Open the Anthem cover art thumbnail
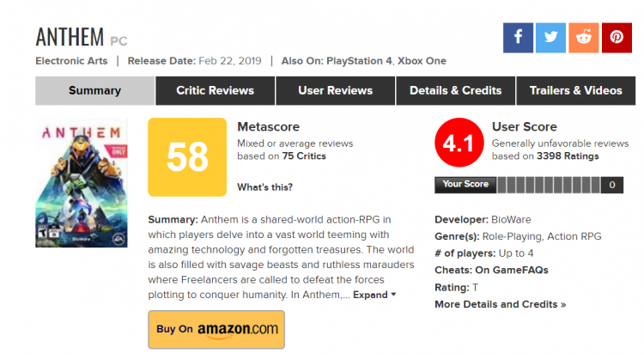The image size is (644, 354). (81, 183)
